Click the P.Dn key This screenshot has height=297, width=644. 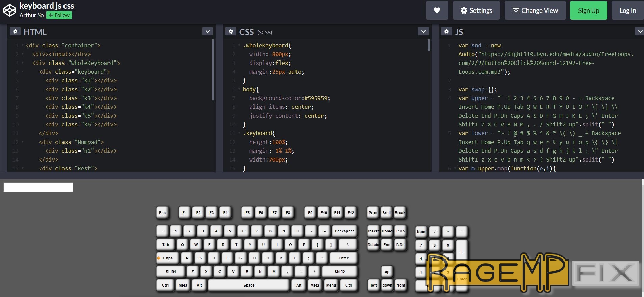[x=400, y=245]
